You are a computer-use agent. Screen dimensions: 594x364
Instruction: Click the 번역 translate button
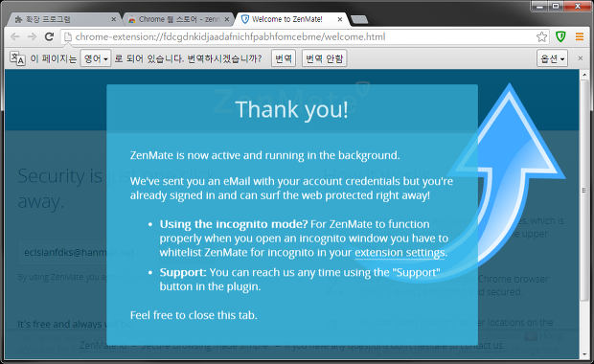point(284,58)
